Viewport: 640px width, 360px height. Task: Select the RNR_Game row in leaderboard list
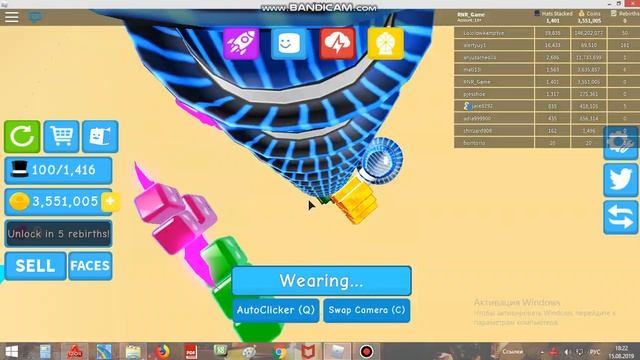547,82
